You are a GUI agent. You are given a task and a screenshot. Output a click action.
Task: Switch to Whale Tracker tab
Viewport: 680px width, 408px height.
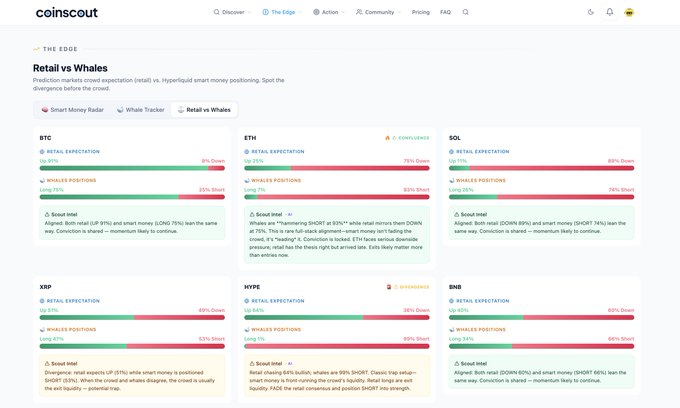(x=141, y=110)
